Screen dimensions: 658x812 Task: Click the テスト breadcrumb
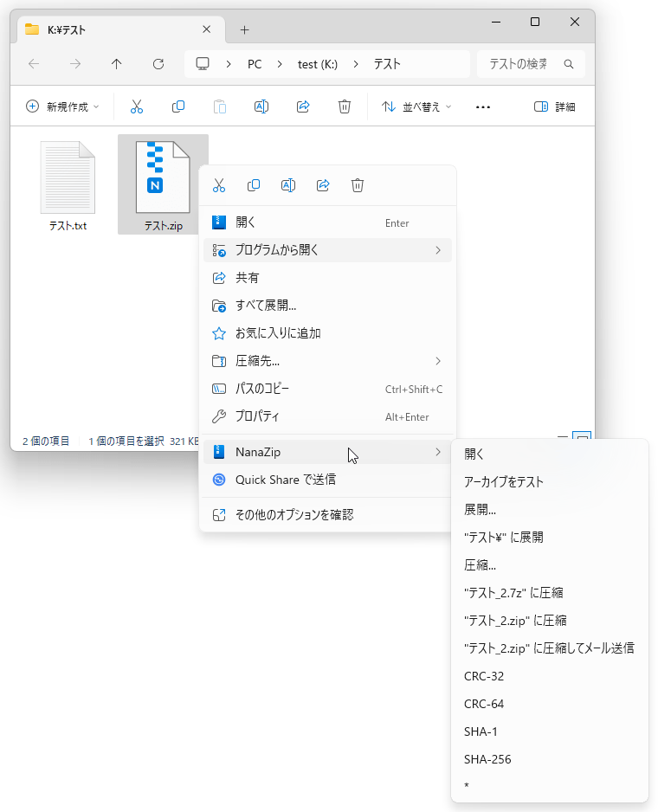388,64
